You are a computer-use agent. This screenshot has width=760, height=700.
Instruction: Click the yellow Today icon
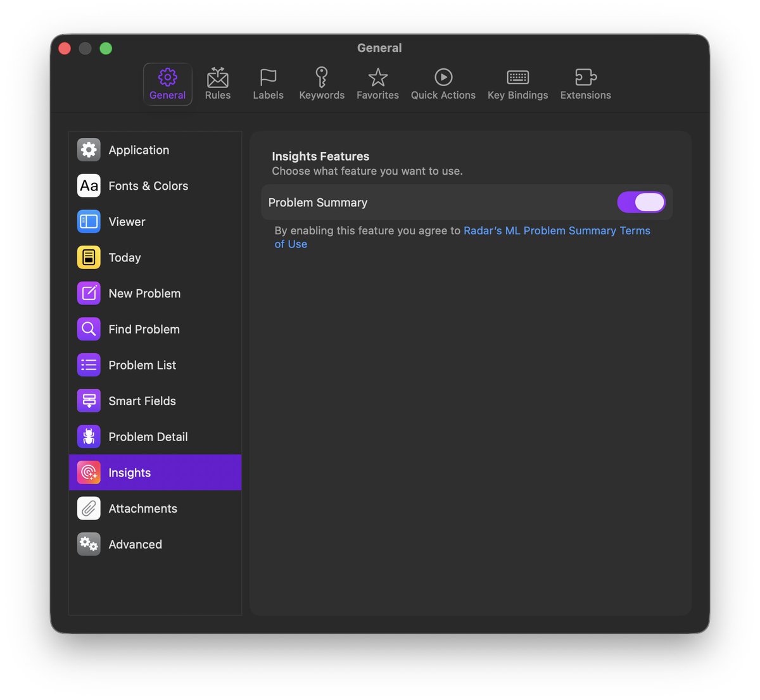click(89, 258)
